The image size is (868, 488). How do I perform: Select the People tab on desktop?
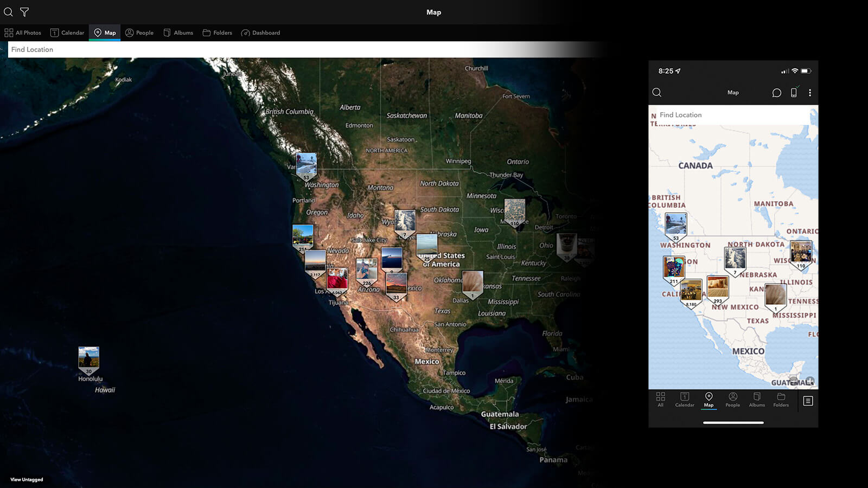[139, 33]
